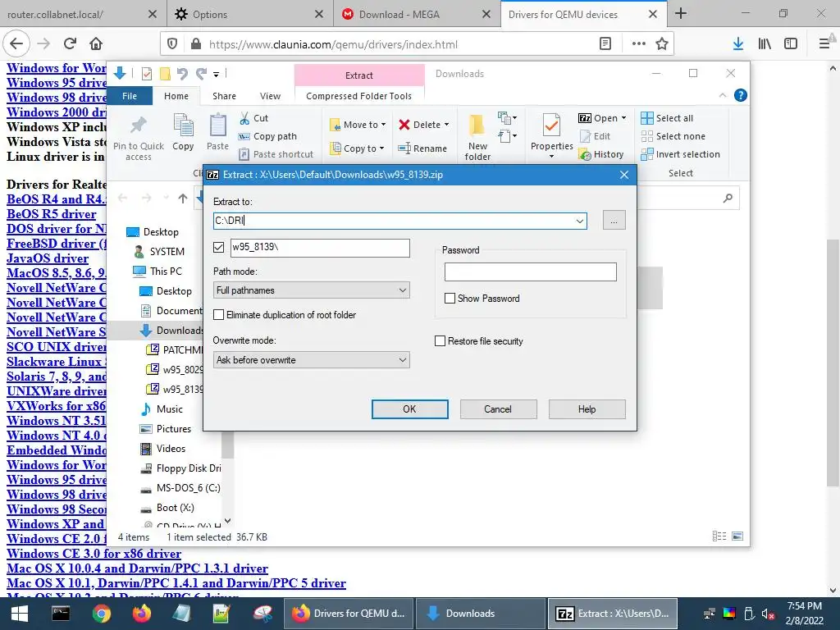
Task: Open Firefox downloads arrow icon
Action: pyautogui.click(x=738, y=44)
